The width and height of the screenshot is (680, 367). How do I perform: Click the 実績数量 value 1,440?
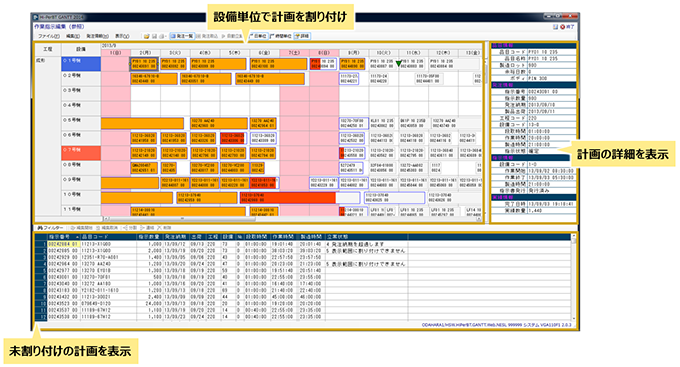pos(552,210)
